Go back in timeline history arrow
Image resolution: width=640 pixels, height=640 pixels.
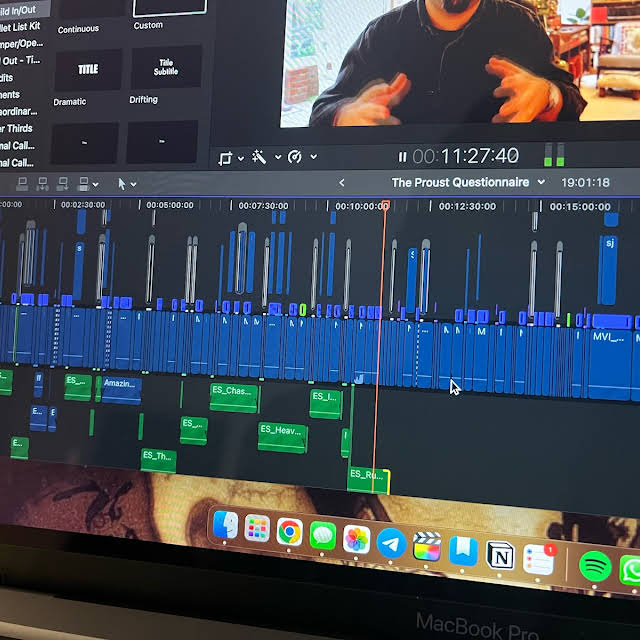(x=342, y=182)
